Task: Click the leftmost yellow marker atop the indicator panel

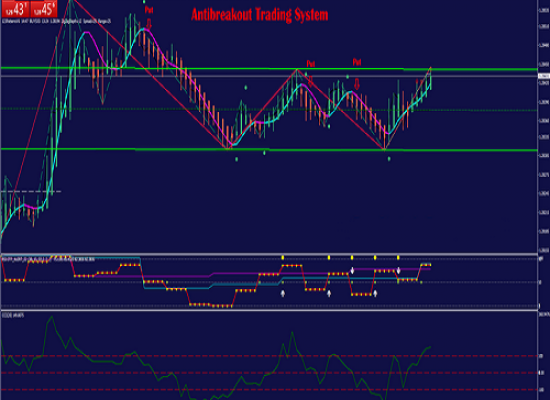Action: pyautogui.click(x=283, y=258)
